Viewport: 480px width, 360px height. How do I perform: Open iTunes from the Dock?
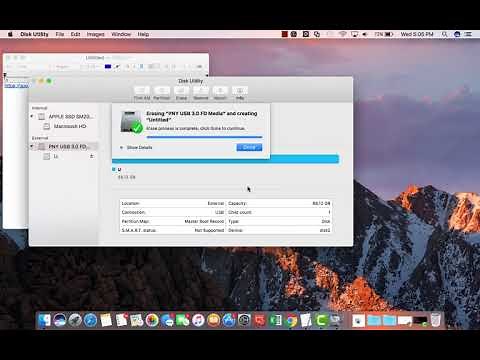[198, 320]
